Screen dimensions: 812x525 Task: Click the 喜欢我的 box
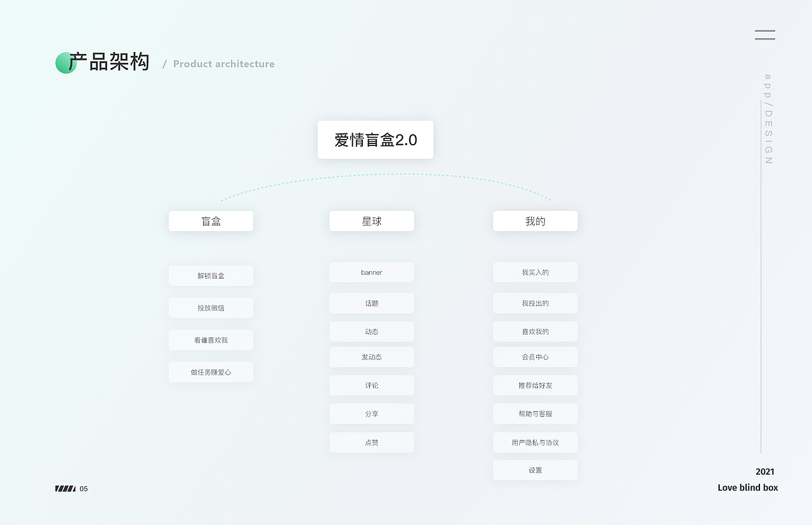[x=535, y=331]
